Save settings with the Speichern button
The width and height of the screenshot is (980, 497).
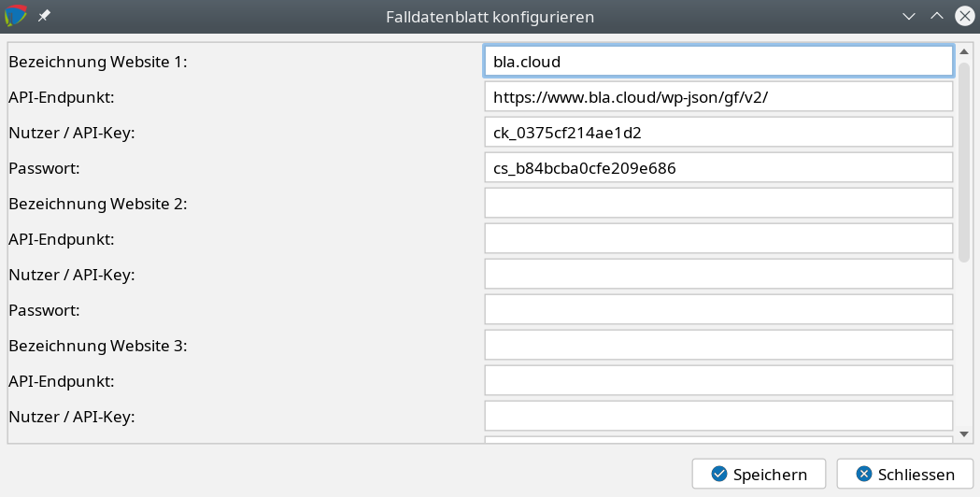pyautogui.click(x=758, y=474)
